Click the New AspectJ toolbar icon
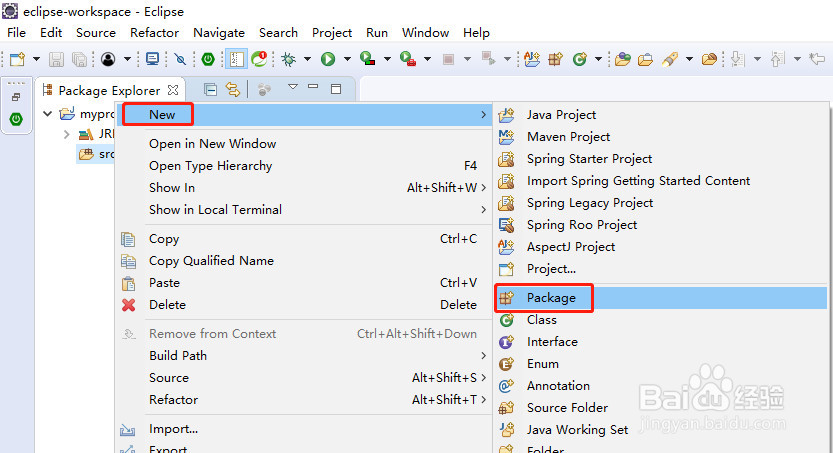This screenshot has height=453, width=833. 532,59
